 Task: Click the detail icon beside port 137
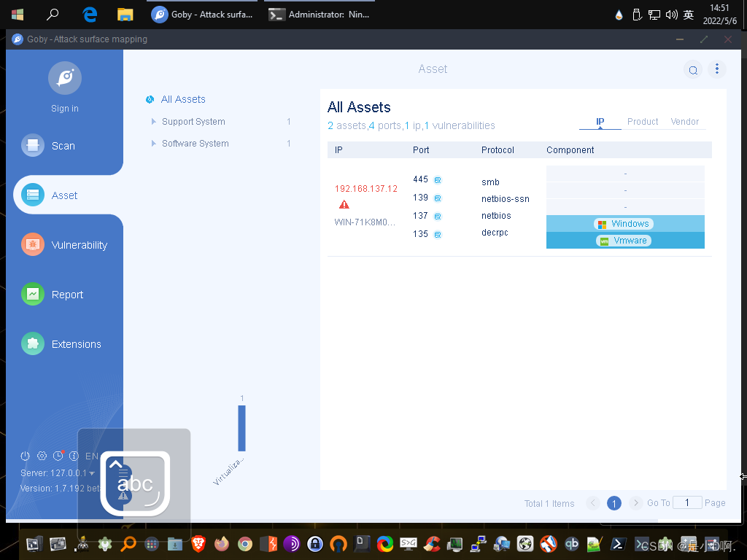coord(438,216)
